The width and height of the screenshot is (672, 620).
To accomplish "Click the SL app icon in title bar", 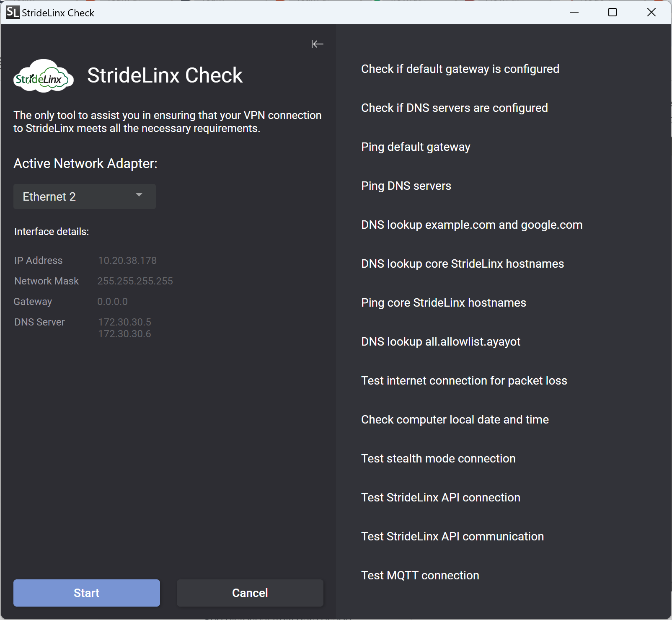I will 13,13.
